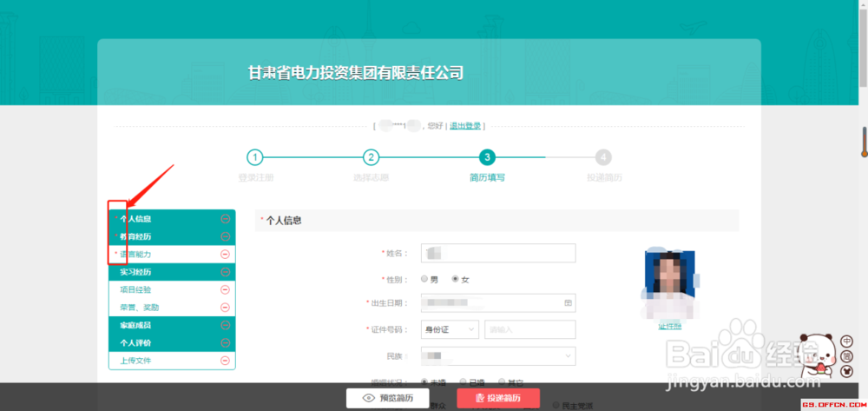Click the 简 input-method icon

tap(846, 355)
